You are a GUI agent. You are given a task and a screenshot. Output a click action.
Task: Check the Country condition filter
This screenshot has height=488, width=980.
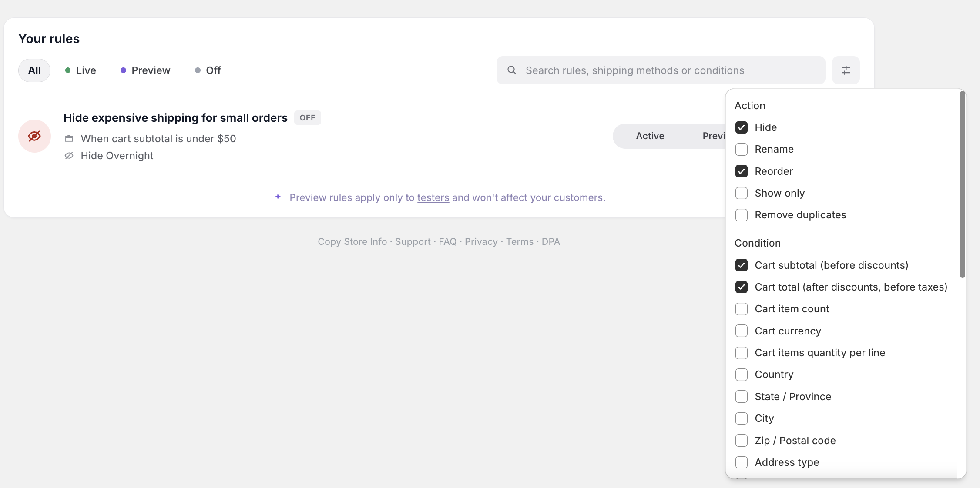[741, 374]
